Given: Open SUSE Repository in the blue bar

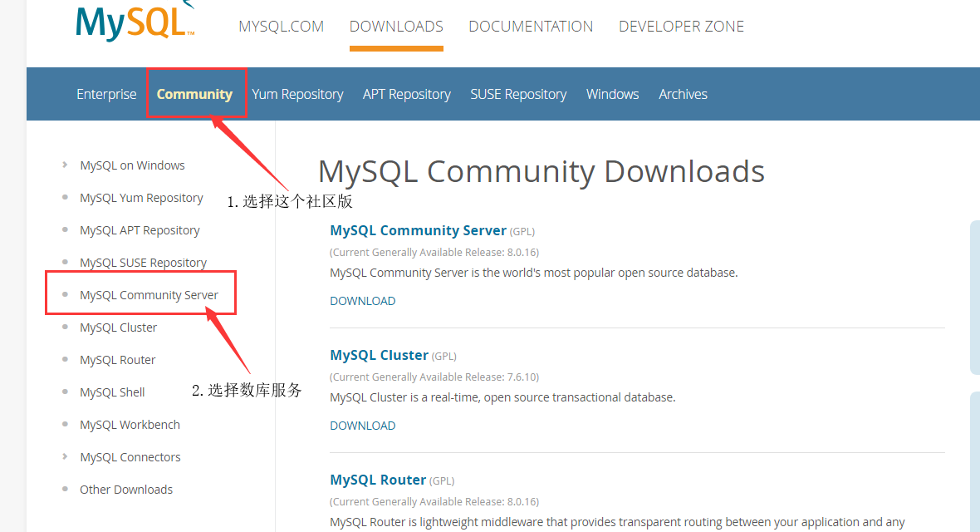Looking at the screenshot, I should coord(518,94).
